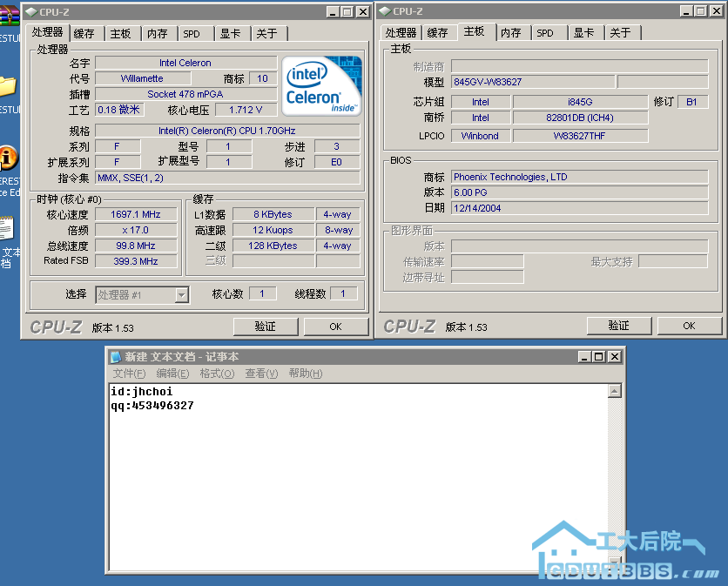
Task: Switch to 显卡 tab in right CPU-Z
Action: pos(584,32)
